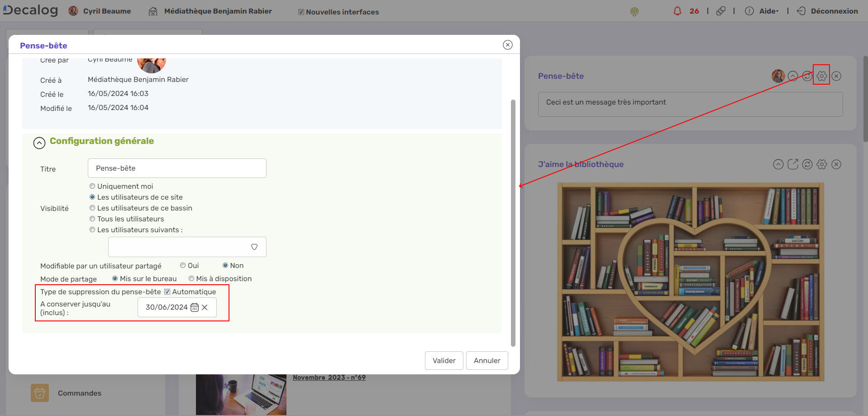
Task: Open the Aide dropdown menu
Action: (768, 11)
